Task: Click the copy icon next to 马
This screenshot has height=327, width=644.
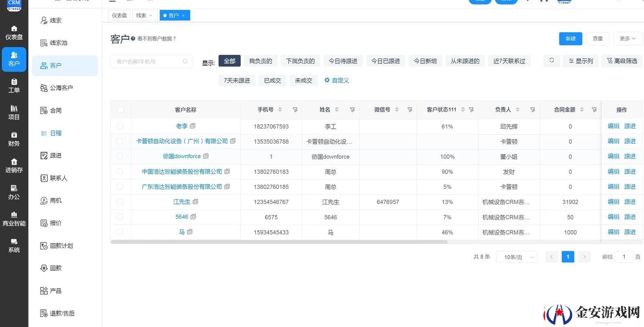Action: (190, 232)
